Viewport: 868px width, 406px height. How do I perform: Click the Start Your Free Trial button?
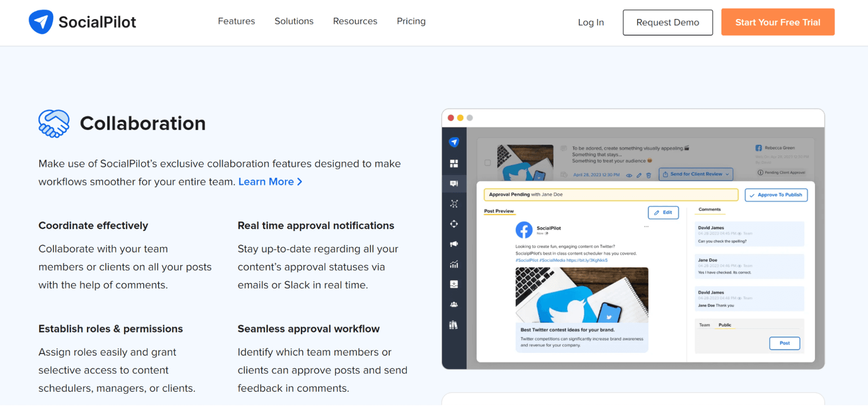pyautogui.click(x=777, y=22)
